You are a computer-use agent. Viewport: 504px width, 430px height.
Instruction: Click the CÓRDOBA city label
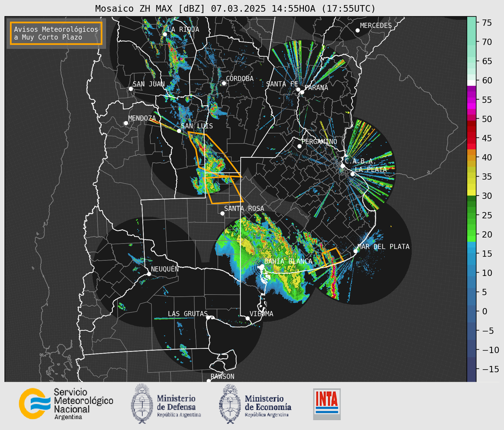pos(240,78)
